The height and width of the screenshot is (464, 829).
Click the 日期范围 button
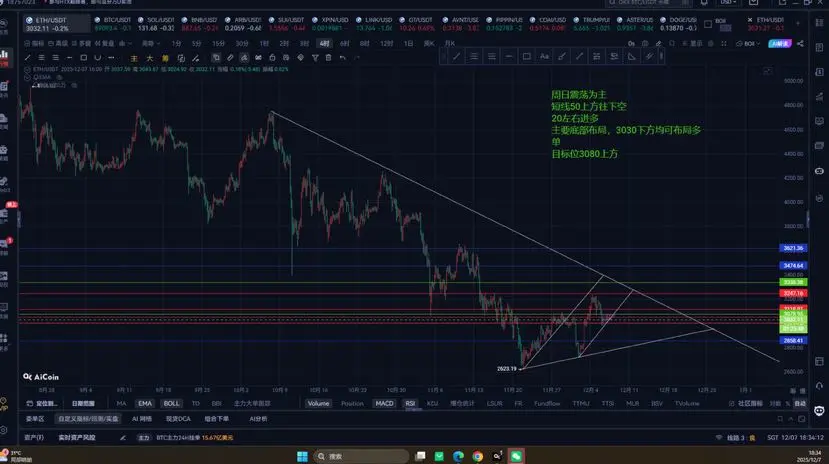tap(83, 403)
